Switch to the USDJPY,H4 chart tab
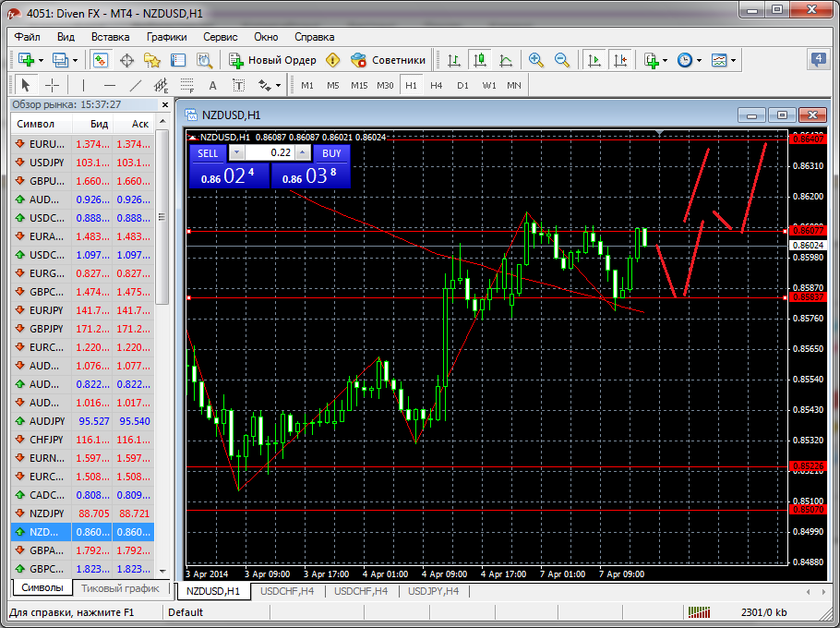This screenshot has height=628, width=840. [x=433, y=590]
